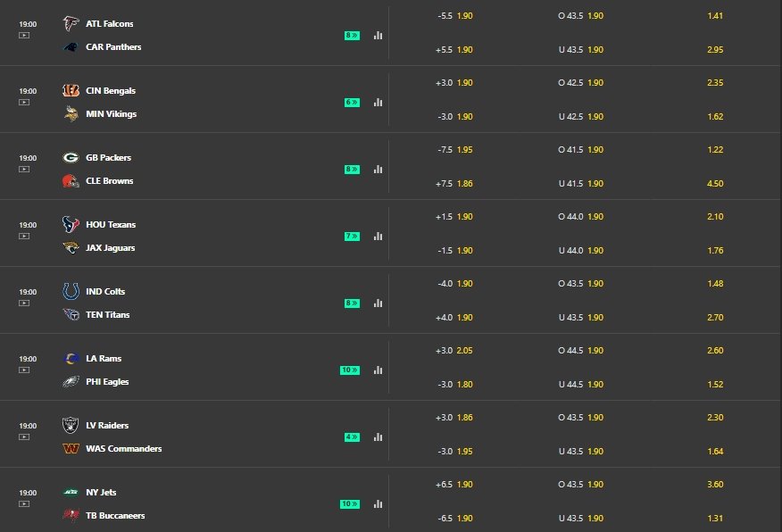Screen dimensions: 782x532
Task: Open stats chart for Colts vs Titans
Action: [378, 303]
